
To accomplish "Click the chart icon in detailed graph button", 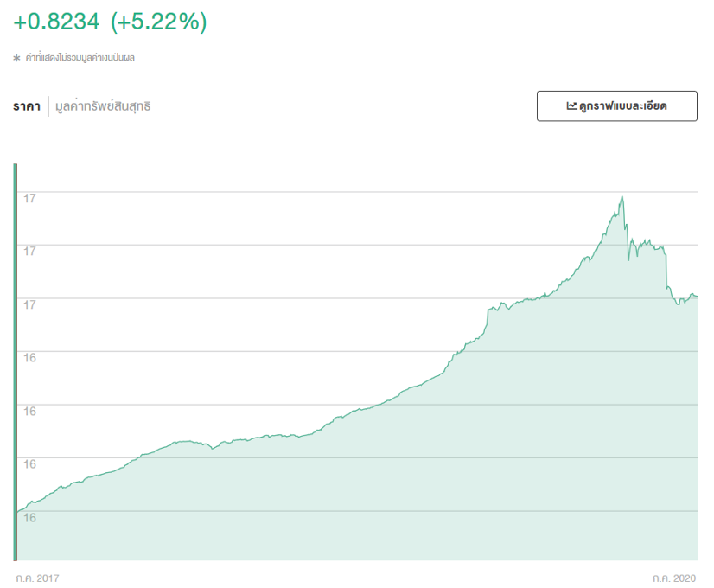I will click(571, 106).
